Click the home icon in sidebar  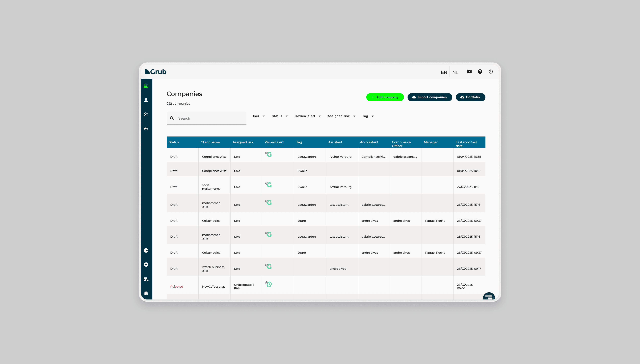point(146,293)
